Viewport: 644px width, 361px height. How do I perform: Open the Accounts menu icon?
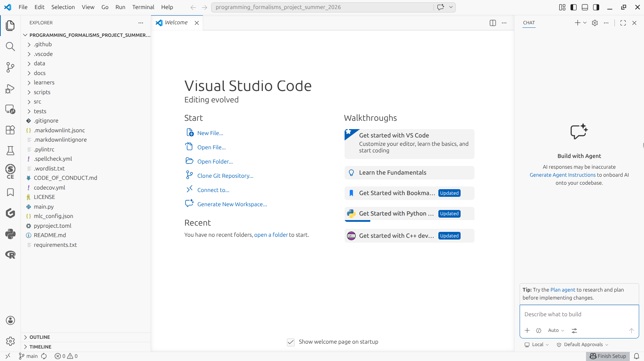(x=10, y=320)
